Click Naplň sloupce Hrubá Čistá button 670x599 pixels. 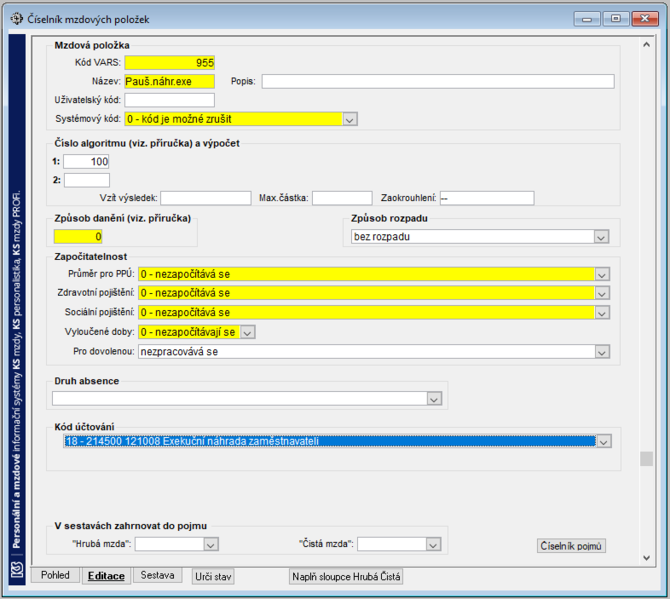[x=346, y=577]
